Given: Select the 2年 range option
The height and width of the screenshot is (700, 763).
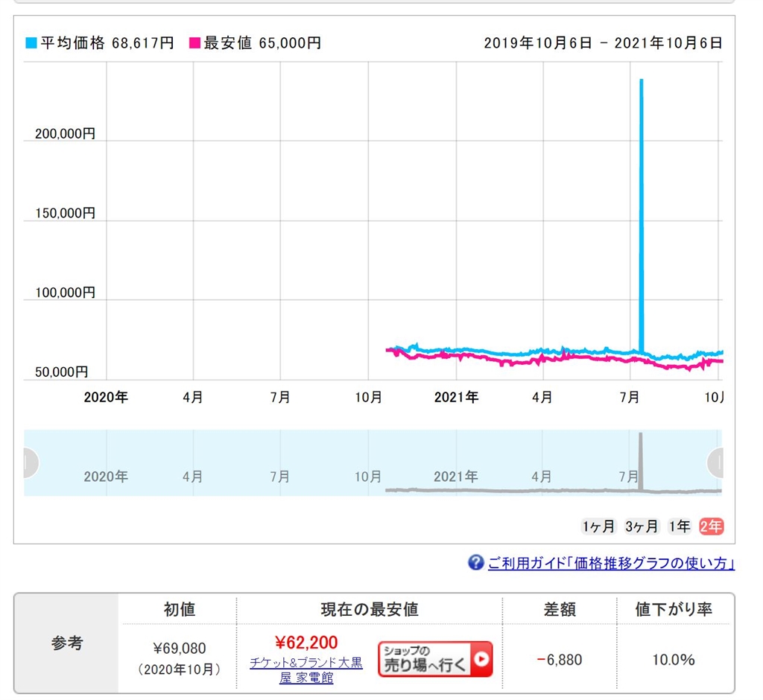Looking at the screenshot, I should pyautogui.click(x=711, y=526).
